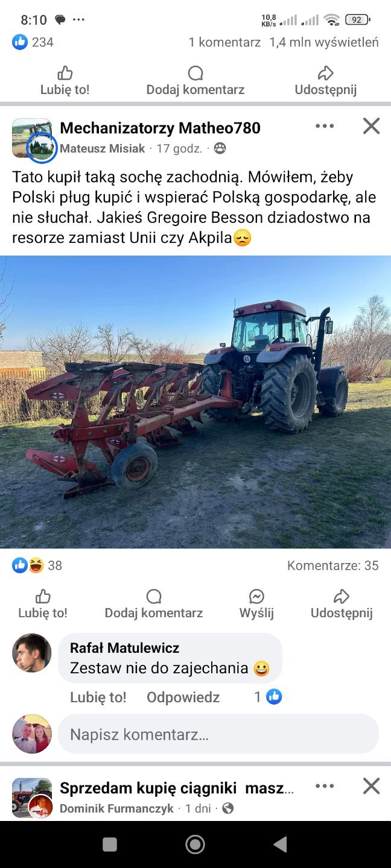This screenshot has width=391, height=868.
Task: Open three-dot menu for Sprzedam kupię ciągniki post
Action: tap(325, 786)
